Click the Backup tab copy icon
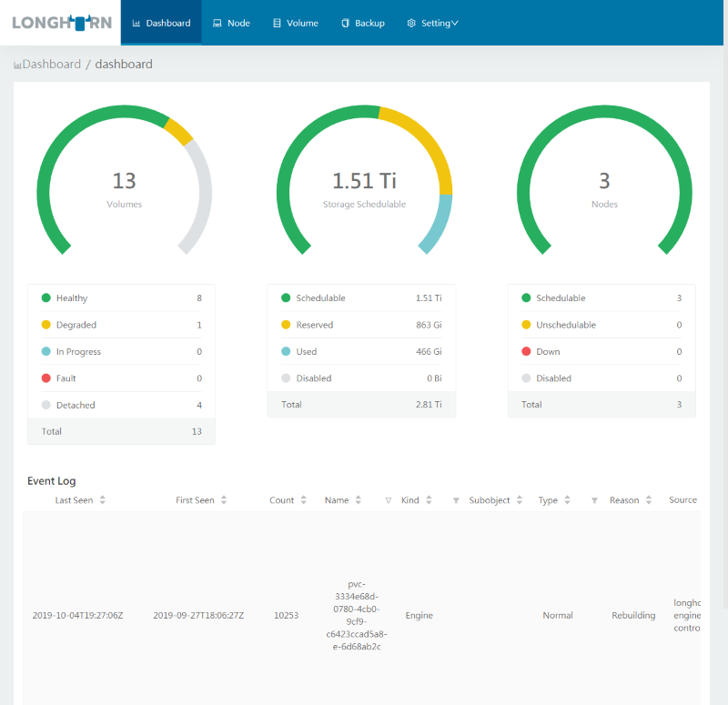728x705 pixels. click(345, 23)
